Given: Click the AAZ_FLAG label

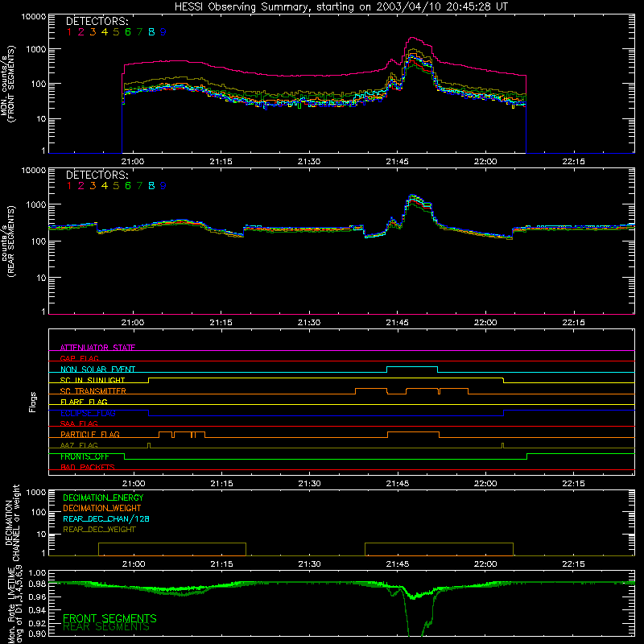Looking at the screenshot, I should point(79,445).
